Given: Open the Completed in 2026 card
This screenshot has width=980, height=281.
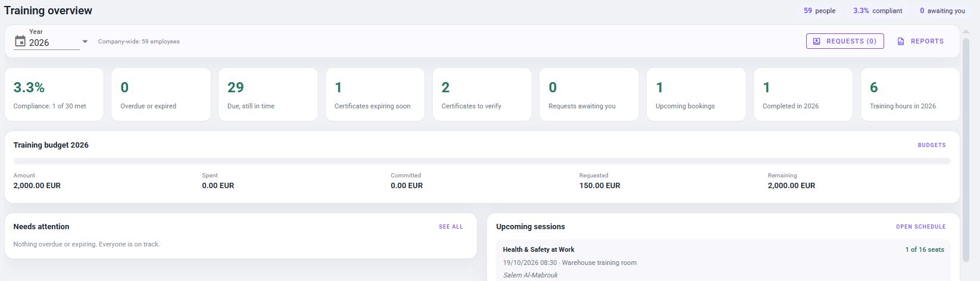Looking at the screenshot, I should pyautogui.click(x=803, y=94).
